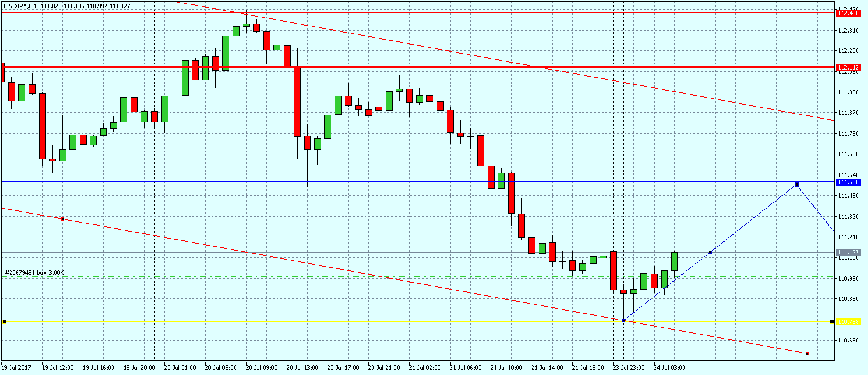Click the blue 111.500 price label

pyautogui.click(x=848, y=182)
